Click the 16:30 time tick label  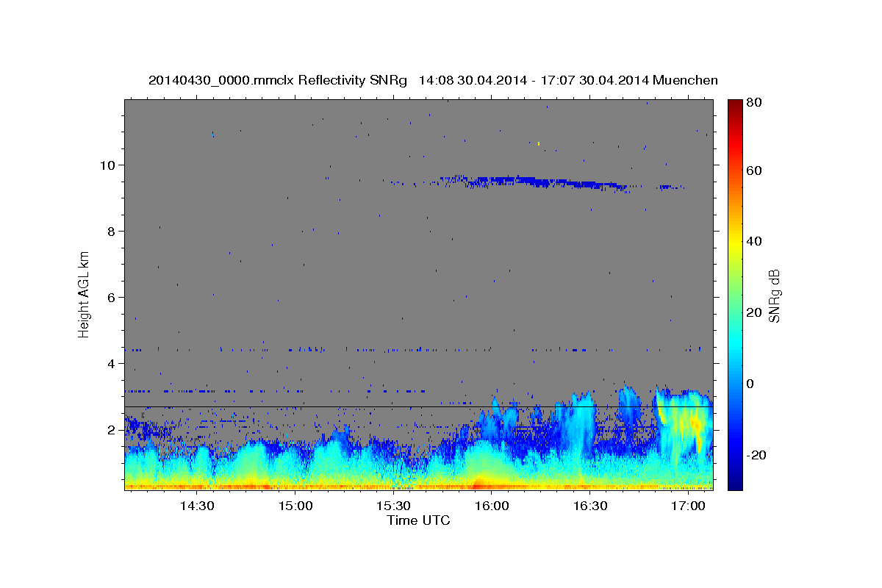(x=589, y=506)
